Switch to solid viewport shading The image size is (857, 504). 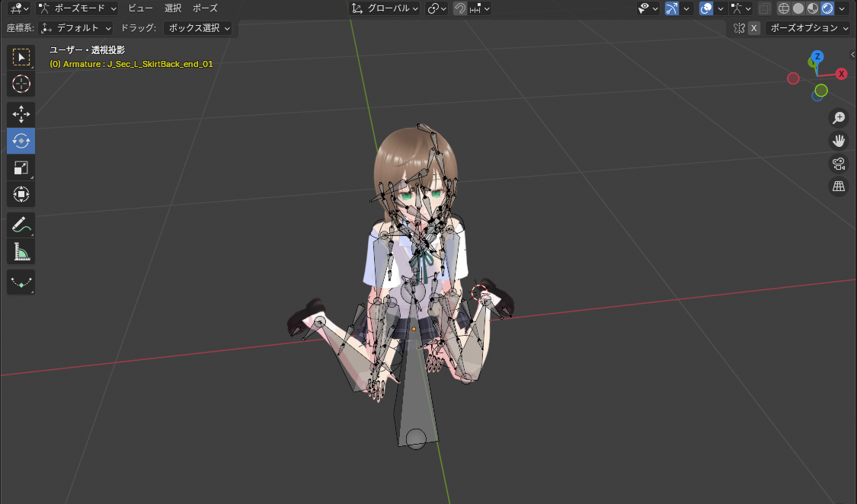tap(798, 8)
